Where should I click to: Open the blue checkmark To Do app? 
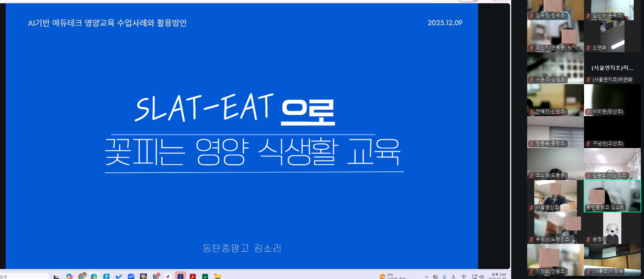pyautogui.click(x=119, y=276)
